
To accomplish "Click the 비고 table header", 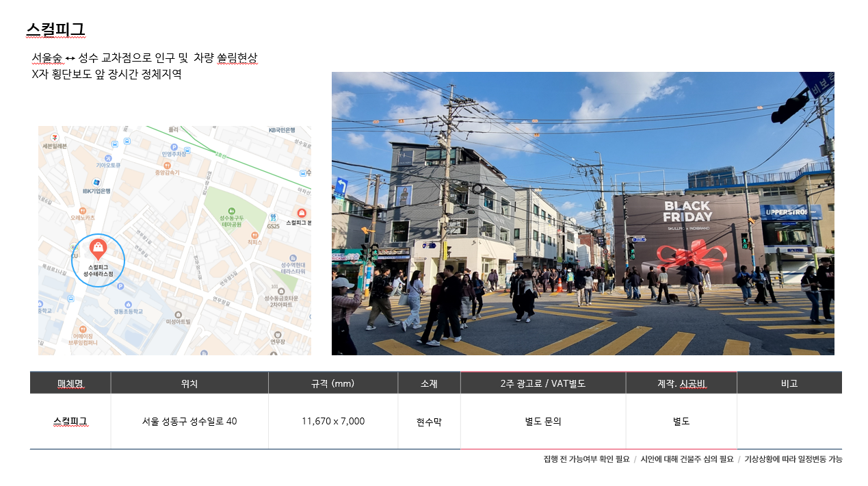I will 789,383.
